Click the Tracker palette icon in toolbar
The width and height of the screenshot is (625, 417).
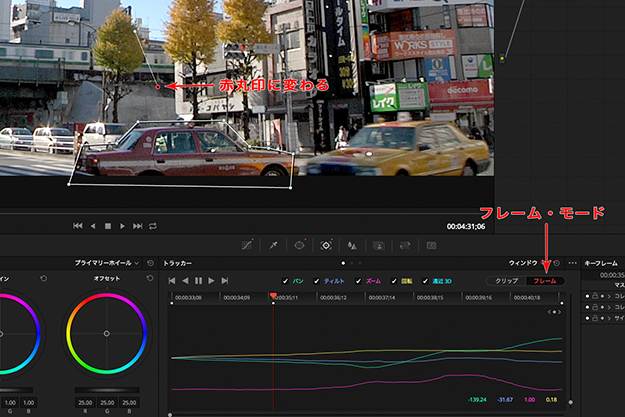[x=326, y=244]
